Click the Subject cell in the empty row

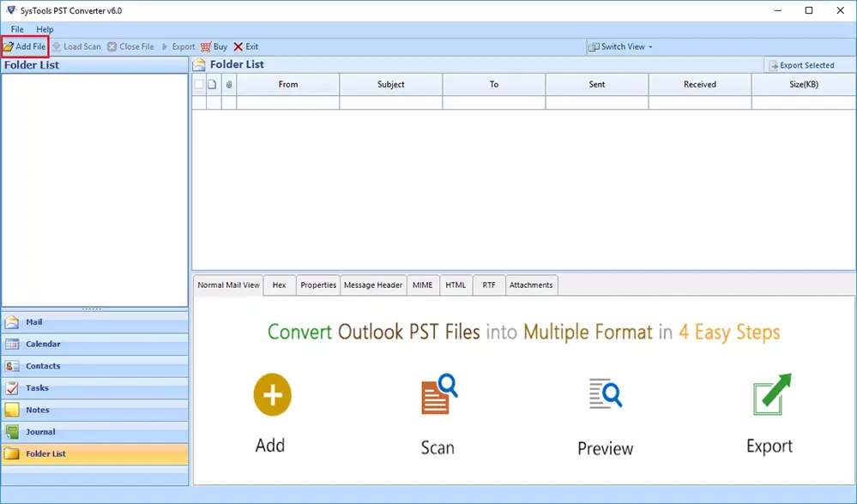click(x=391, y=102)
